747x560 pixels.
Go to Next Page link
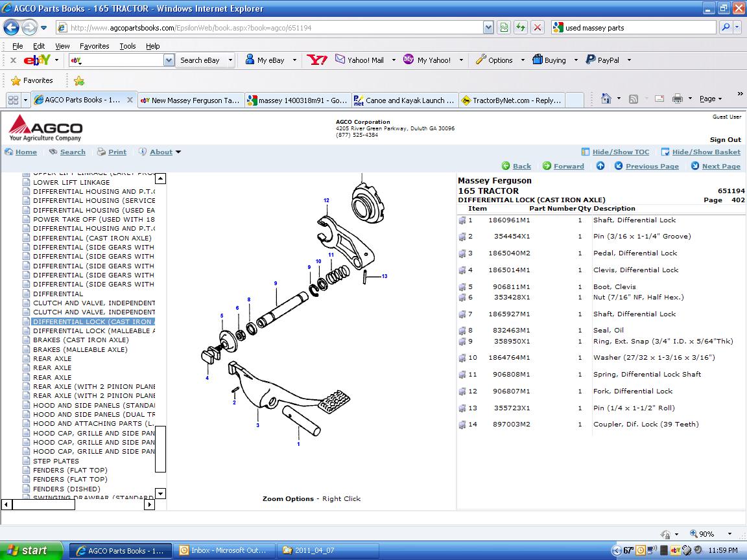click(721, 166)
